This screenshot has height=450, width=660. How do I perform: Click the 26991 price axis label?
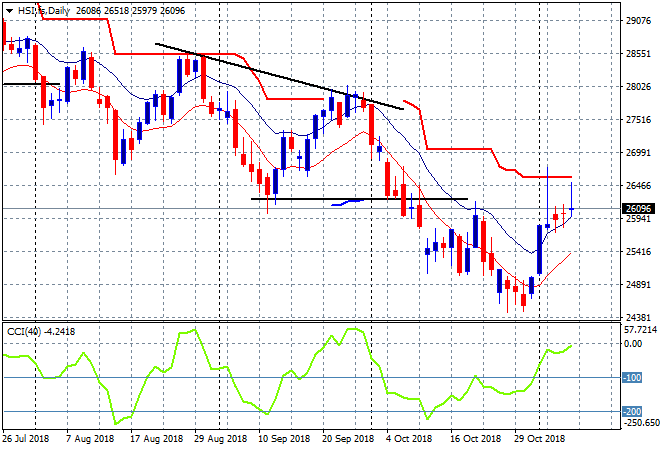point(638,153)
